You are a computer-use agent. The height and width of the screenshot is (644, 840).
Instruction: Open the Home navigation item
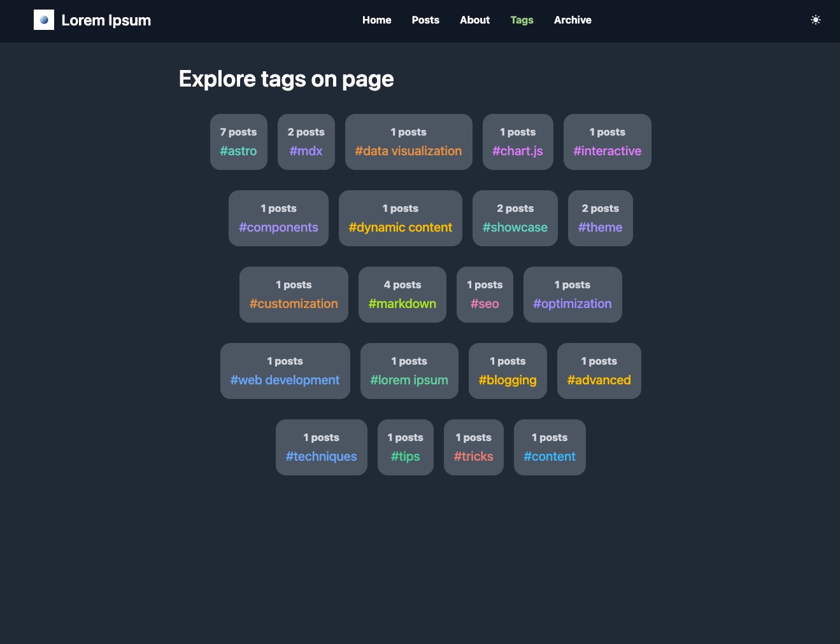point(376,20)
